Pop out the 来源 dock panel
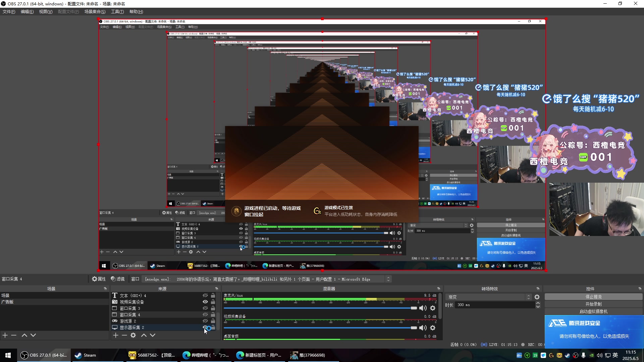Screen dimensions: 644x362 [217, 289]
